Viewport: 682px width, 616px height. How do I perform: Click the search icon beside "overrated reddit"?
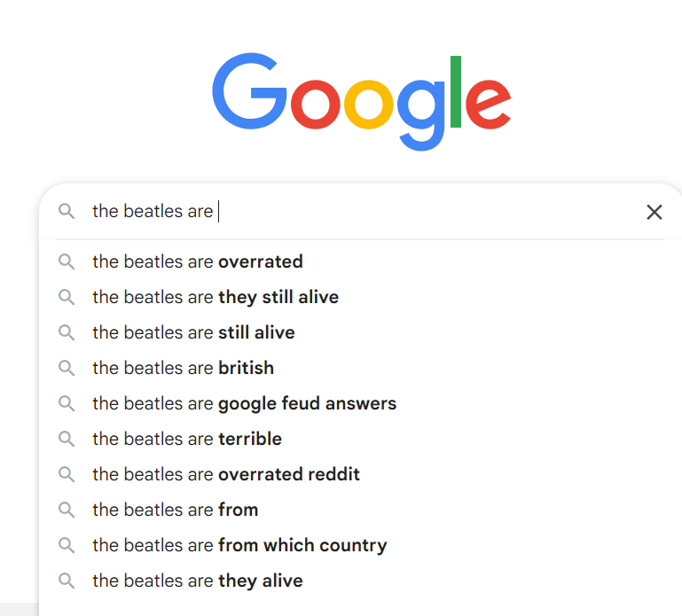tap(67, 474)
